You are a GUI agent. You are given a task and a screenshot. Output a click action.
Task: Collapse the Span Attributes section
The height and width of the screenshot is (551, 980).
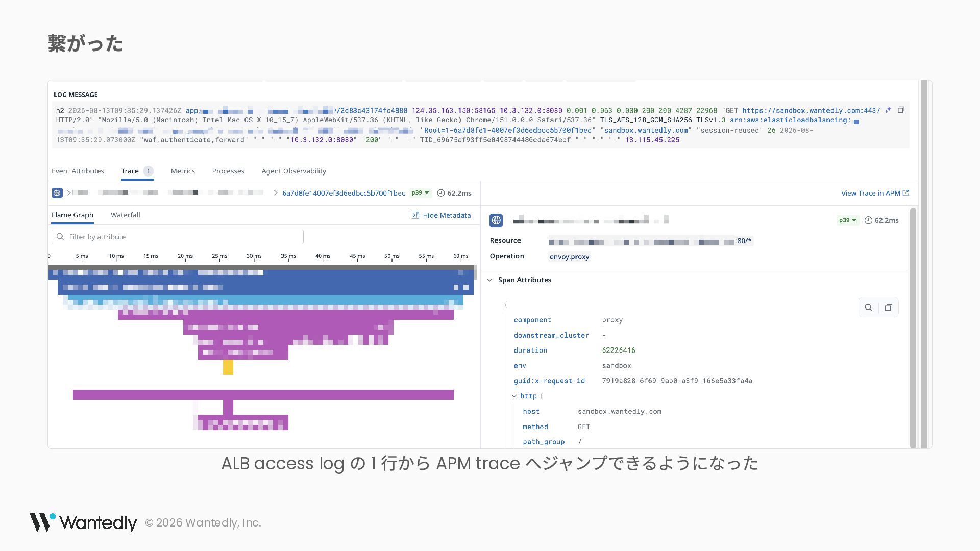click(x=490, y=280)
